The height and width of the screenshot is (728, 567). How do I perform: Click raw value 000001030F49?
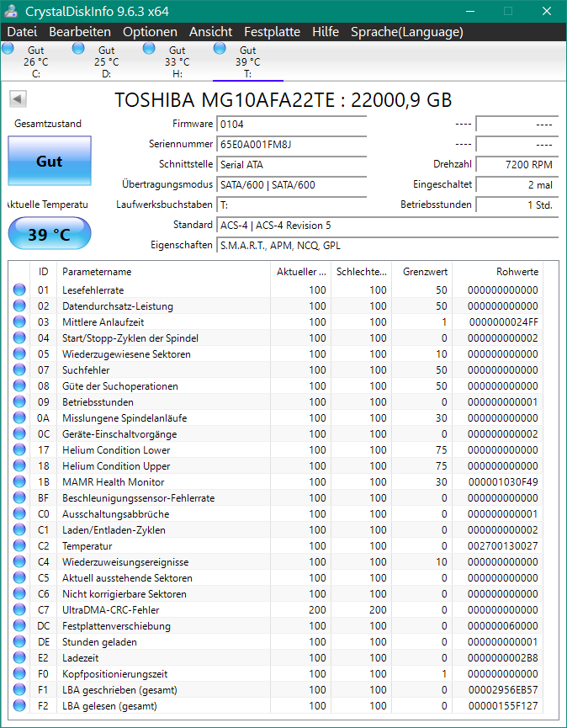click(x=503, y=482)
